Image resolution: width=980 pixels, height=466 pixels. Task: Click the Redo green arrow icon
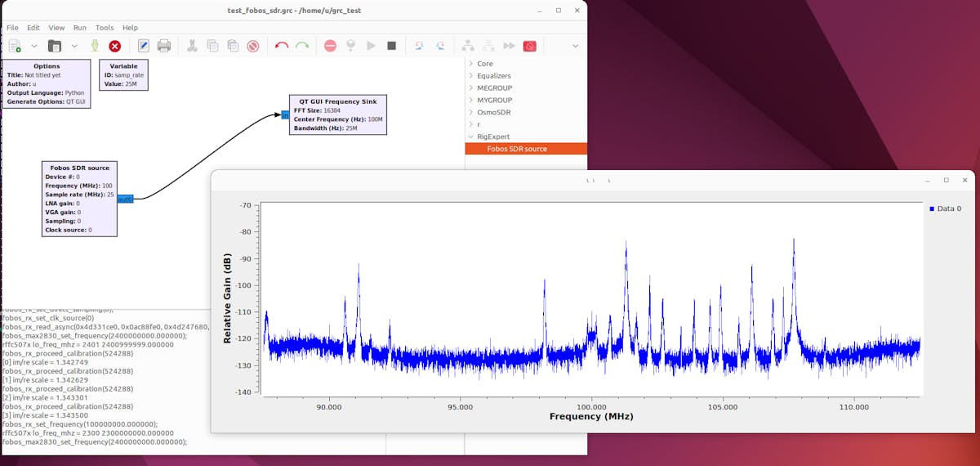click(302, 46)
